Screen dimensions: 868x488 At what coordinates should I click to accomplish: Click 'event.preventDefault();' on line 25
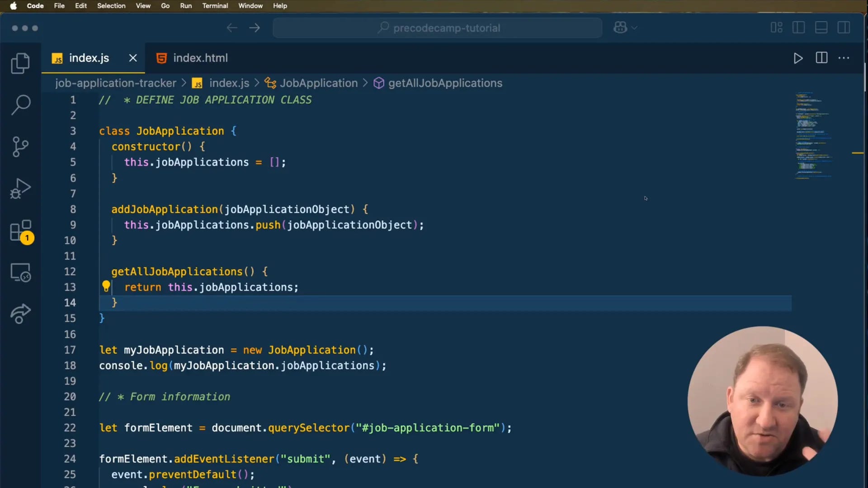[183, 475]
